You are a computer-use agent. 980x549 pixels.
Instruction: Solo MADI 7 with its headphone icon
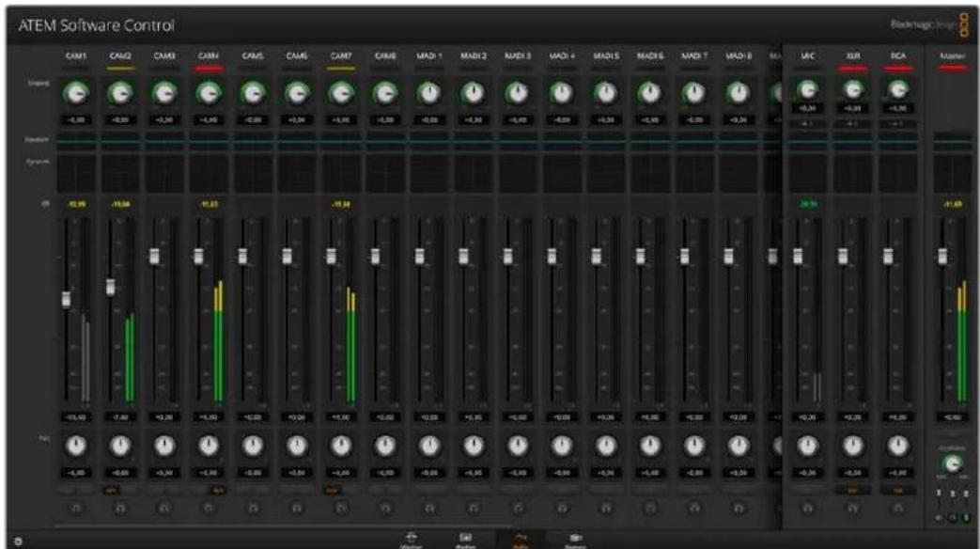click(694, 509)
